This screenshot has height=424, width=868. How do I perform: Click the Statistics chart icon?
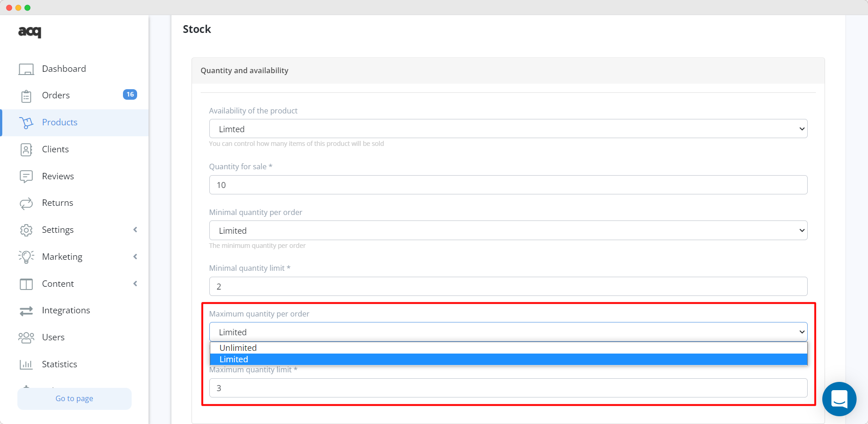click(26, 365)
